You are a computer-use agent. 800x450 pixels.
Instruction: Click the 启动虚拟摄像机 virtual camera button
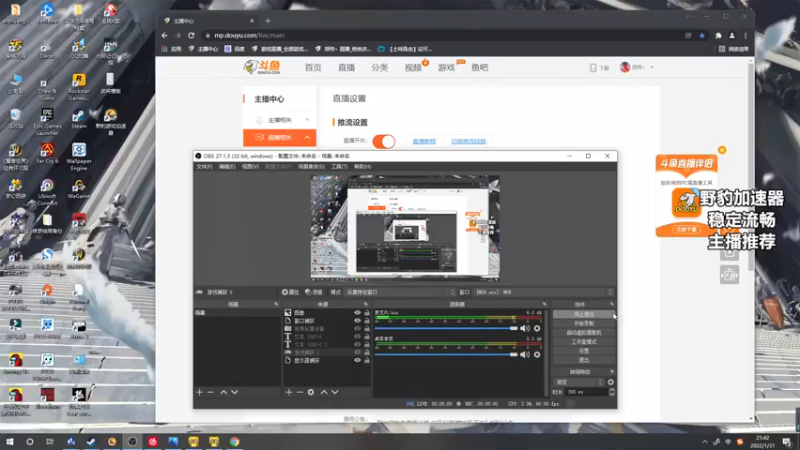pyautogui.click(x=584, y=333)
